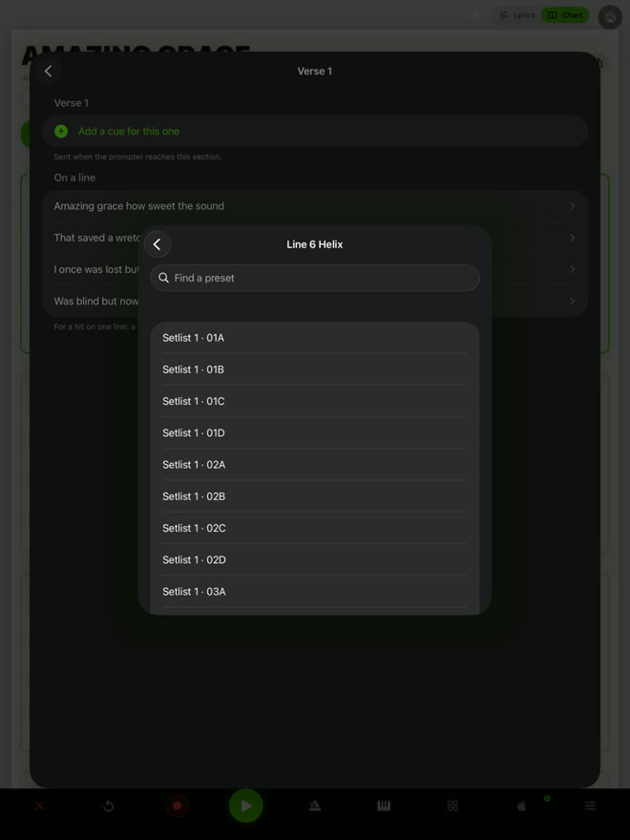Click 'Add a cue for this one' label
This screenshot has width=630, height=840.
pos(129,132)
